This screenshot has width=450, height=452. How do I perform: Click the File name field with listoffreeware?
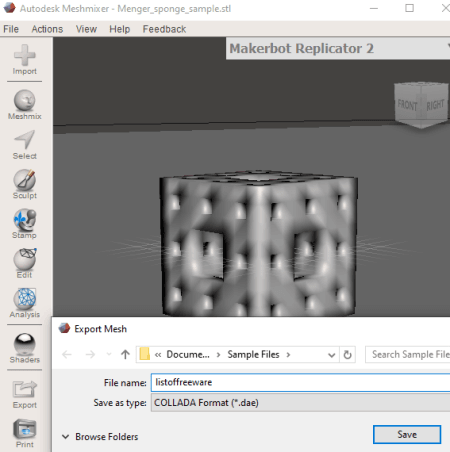coord(300,382)
